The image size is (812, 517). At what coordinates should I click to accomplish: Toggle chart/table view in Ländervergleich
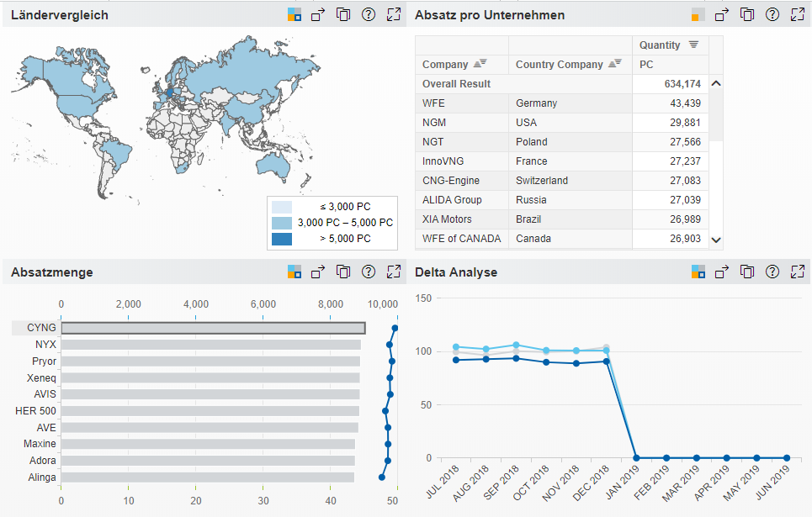[x=294, y=15]
